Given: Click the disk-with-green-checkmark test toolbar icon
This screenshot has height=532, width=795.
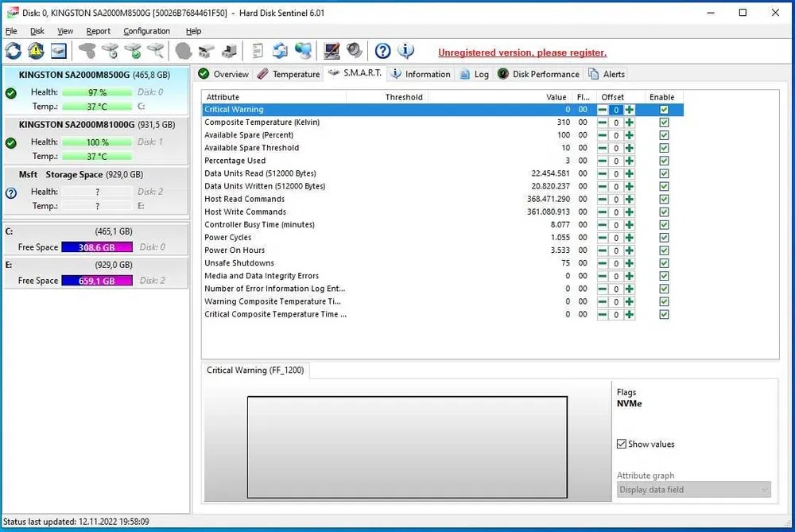Looking at the screenshot, I should pos(133,51).
